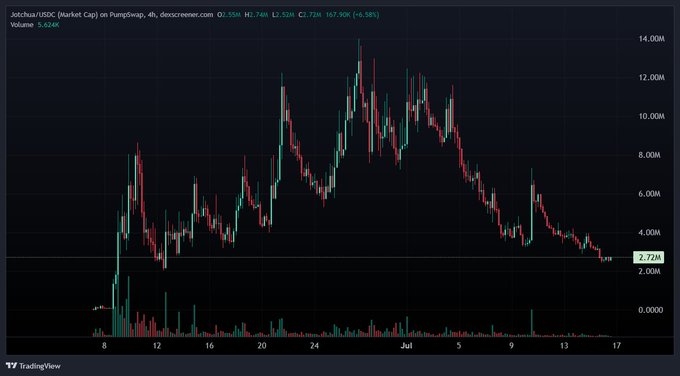Click date 9 on time axis
Screen dimensions: 680x376
(511, 346)
